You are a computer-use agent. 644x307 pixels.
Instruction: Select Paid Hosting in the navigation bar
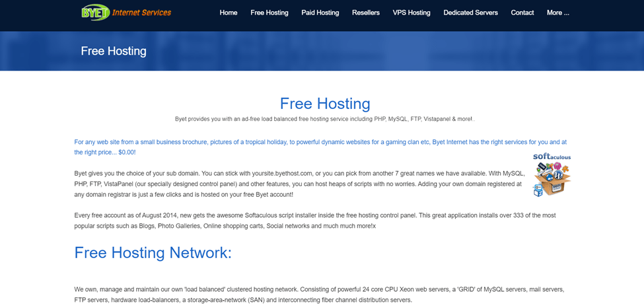tap(320, 13)
